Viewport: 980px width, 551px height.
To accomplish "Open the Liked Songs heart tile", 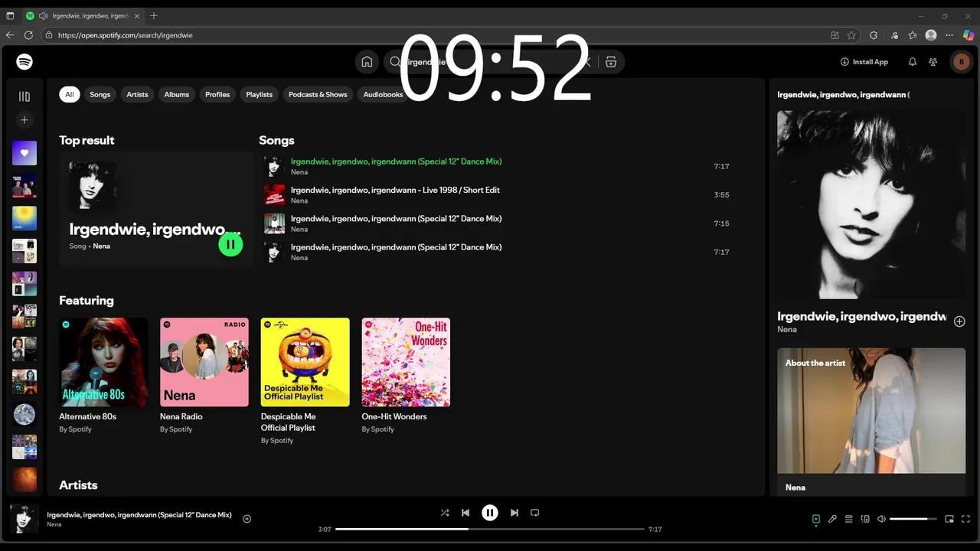I will pyautogui.click(x=24, y=153).
